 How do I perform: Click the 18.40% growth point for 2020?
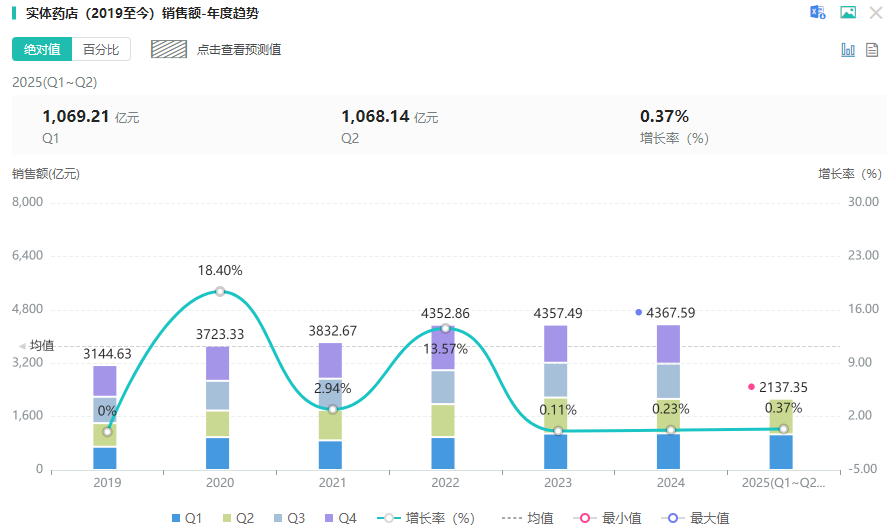click(x=220, y=292)
